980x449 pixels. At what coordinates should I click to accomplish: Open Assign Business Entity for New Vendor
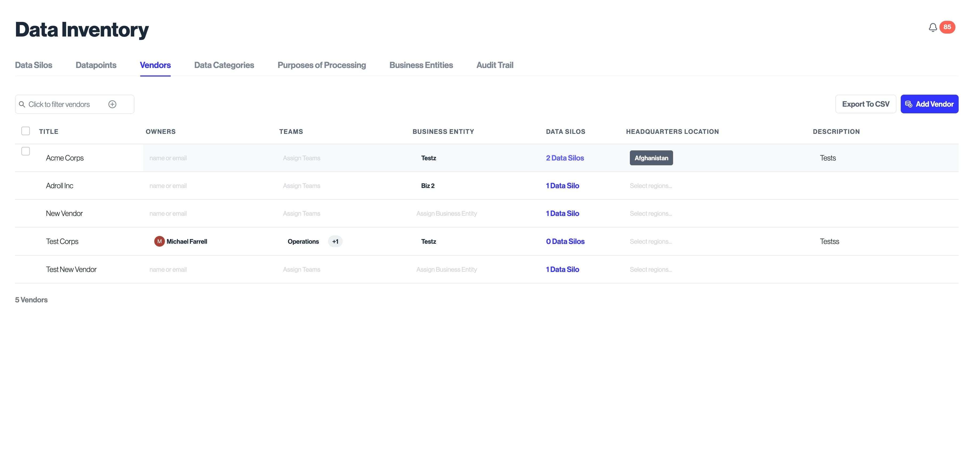446,213
